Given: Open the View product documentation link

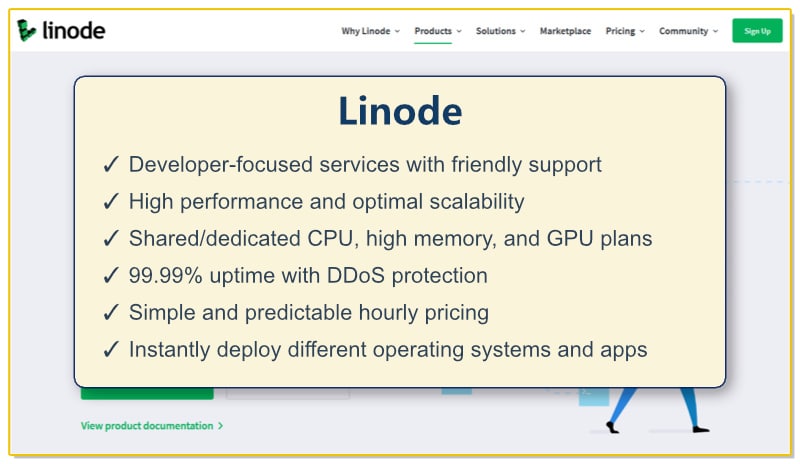Looking at the screenshot, I should [147, 426].
